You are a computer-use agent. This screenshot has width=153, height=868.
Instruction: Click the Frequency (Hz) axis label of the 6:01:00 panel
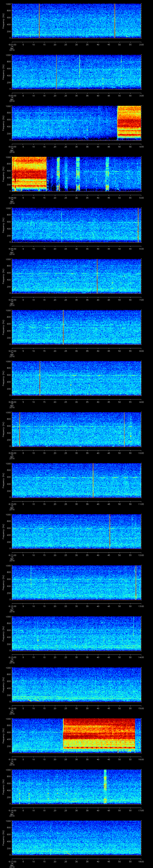pos(3,21)
